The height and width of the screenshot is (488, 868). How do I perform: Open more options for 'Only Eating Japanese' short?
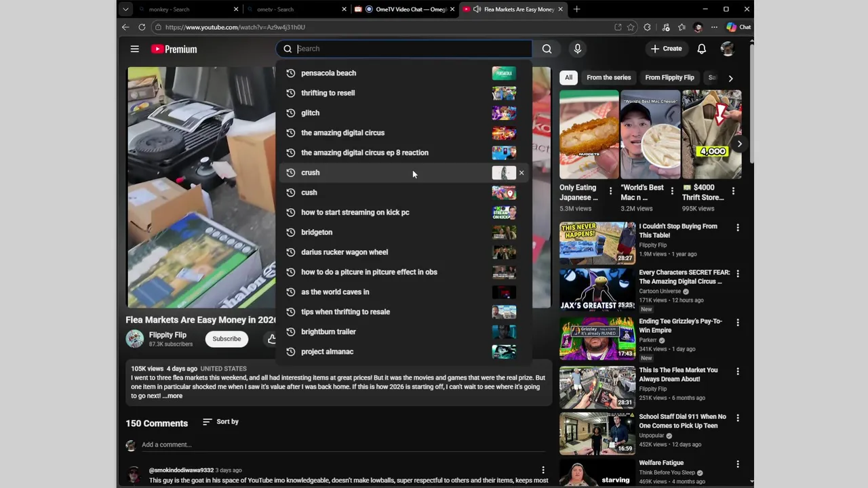[610, 191]
